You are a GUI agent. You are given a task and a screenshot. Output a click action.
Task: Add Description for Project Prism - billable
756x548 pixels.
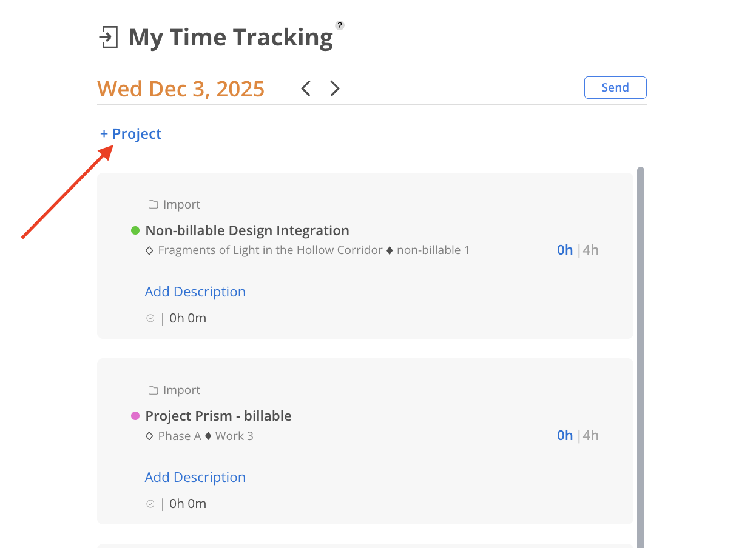(x=195, y=477)
